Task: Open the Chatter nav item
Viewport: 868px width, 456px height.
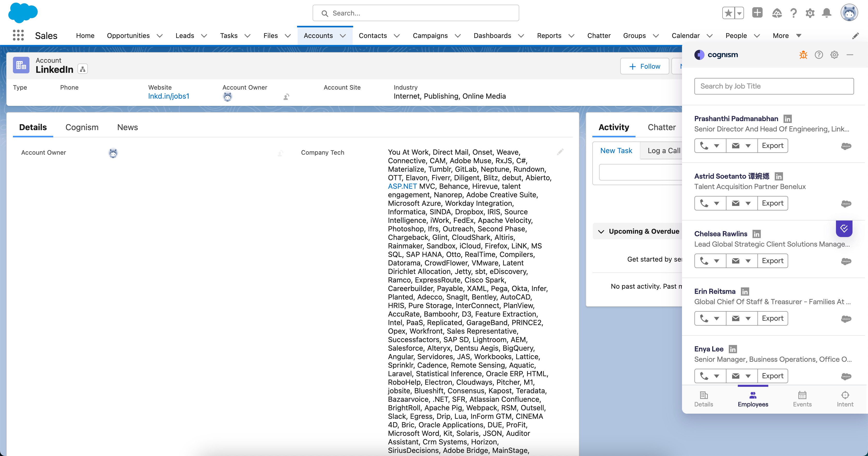Action: 599,36
